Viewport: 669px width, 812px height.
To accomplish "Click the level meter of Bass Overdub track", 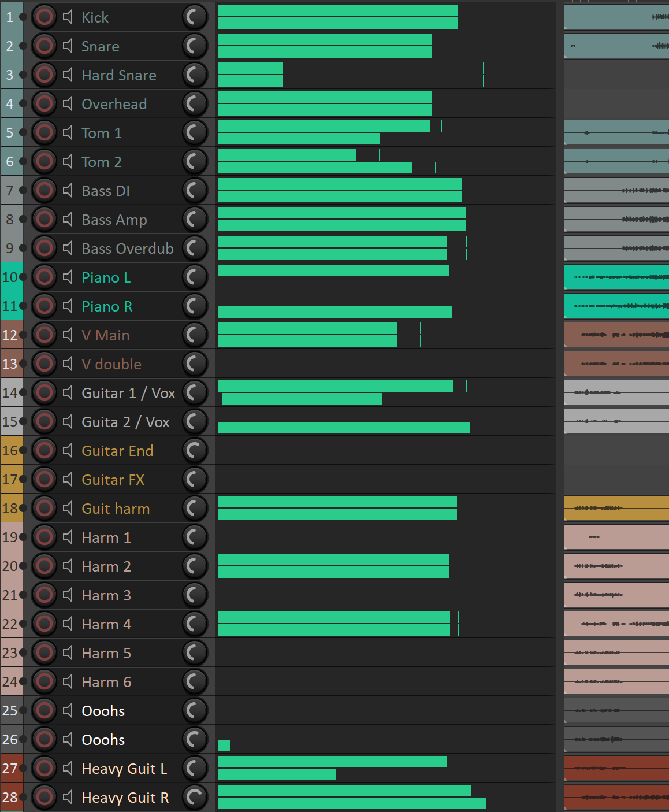I will tap(332, 249).
